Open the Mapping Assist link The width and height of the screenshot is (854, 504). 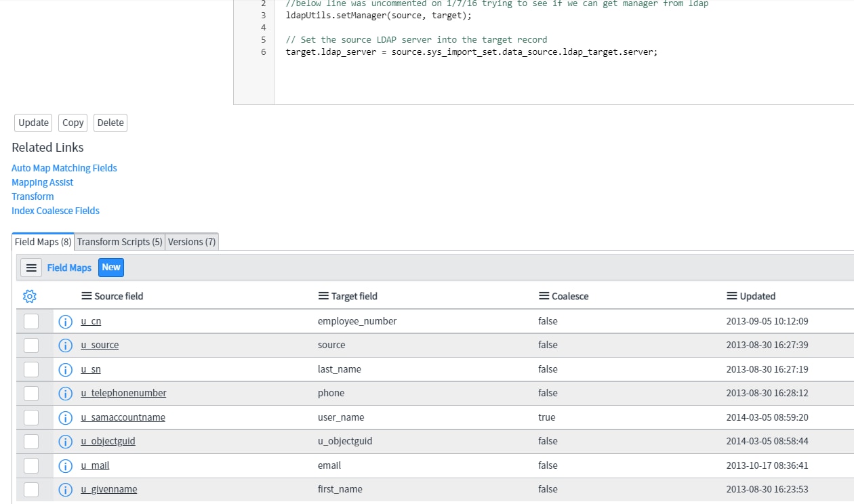click(42, 182)
